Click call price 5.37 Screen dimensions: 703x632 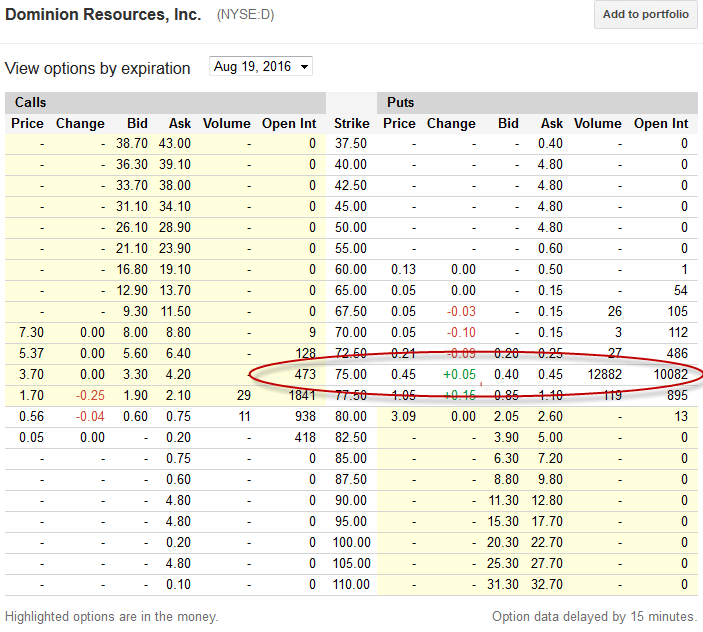[x=31, y=353]
